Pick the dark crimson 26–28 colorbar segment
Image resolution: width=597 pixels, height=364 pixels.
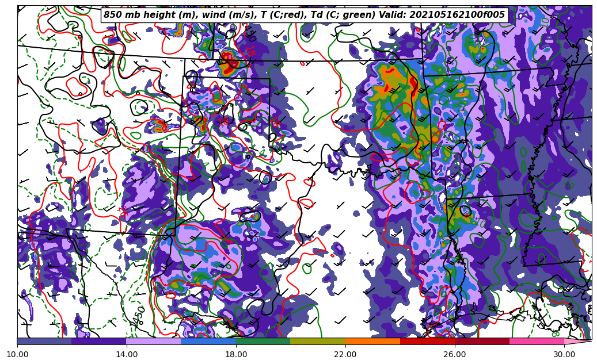click(481, 341)
